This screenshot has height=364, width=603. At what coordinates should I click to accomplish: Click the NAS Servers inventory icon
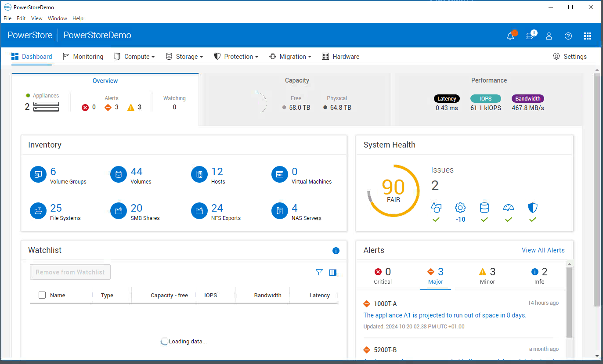pyautogui.click(x=279, y=211)
